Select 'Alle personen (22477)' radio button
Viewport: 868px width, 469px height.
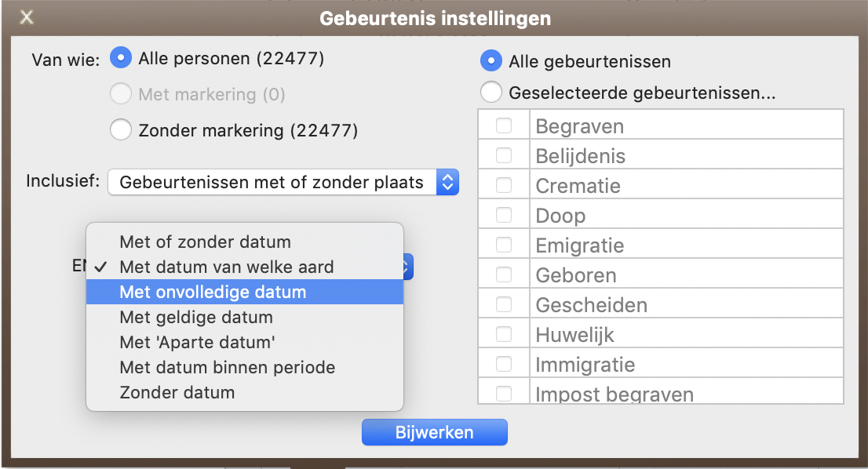(121, 58)
